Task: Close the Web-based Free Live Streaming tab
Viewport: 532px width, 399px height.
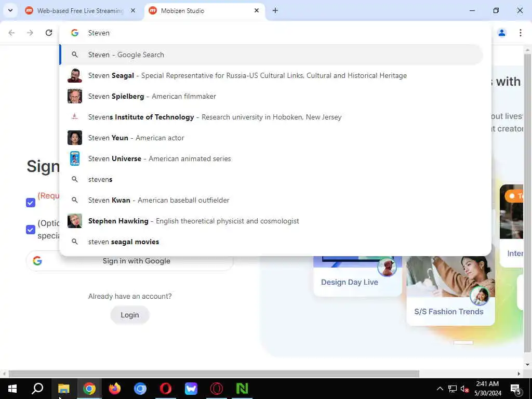Action: tap(133, 11)
